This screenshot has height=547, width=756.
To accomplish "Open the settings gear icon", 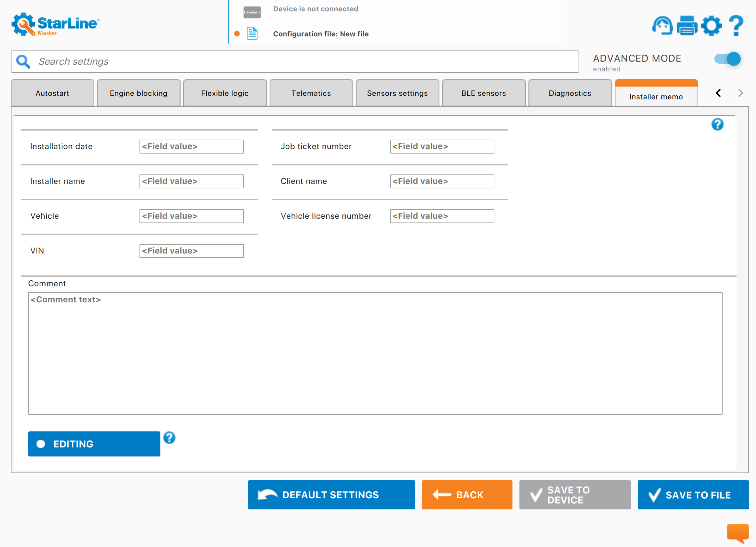I will pos(711,25).
